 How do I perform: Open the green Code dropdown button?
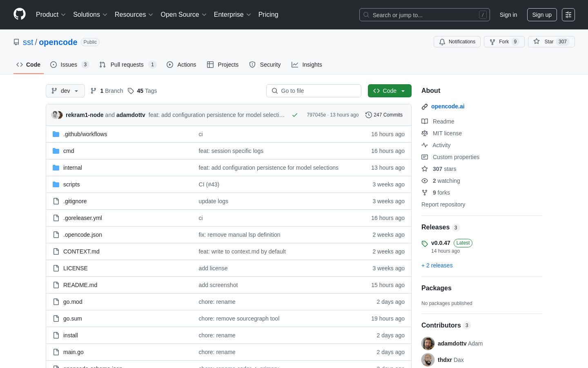click(390, 91)
